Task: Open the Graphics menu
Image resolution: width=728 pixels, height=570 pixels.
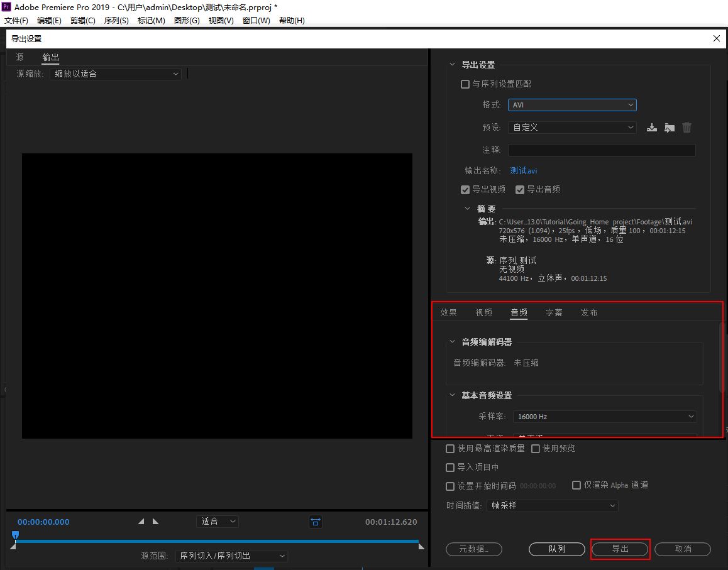Action: pos(187,20)
